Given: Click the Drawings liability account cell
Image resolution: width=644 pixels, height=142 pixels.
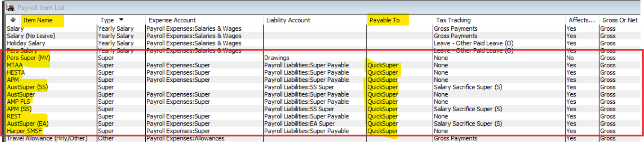Looking at the screenshot, I should (x=277, y=58).
